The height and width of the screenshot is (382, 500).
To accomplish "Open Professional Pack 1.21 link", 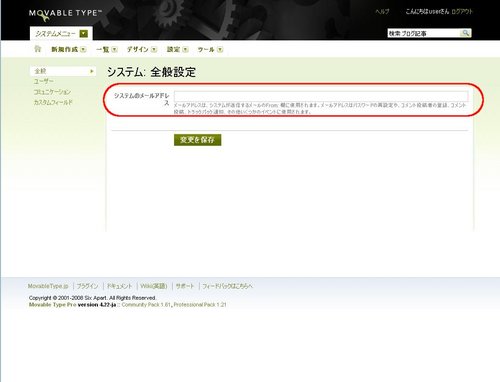I will 200,305.
